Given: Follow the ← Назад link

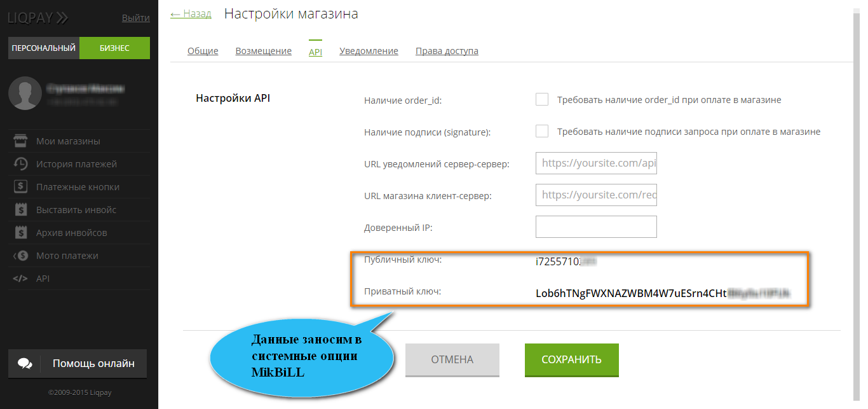Looking at the screenshot, I should [191, 13].
